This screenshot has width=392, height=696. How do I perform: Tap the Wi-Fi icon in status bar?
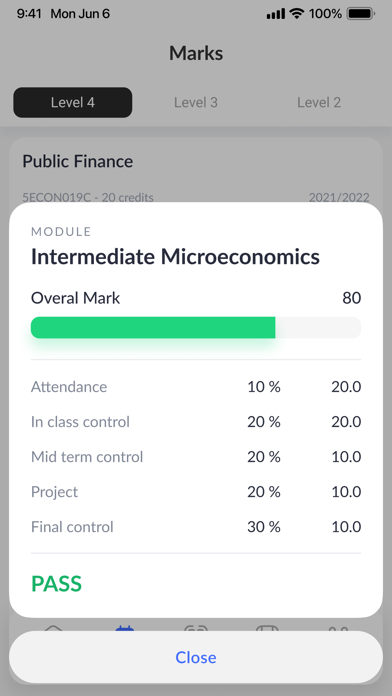pos(296,14)
